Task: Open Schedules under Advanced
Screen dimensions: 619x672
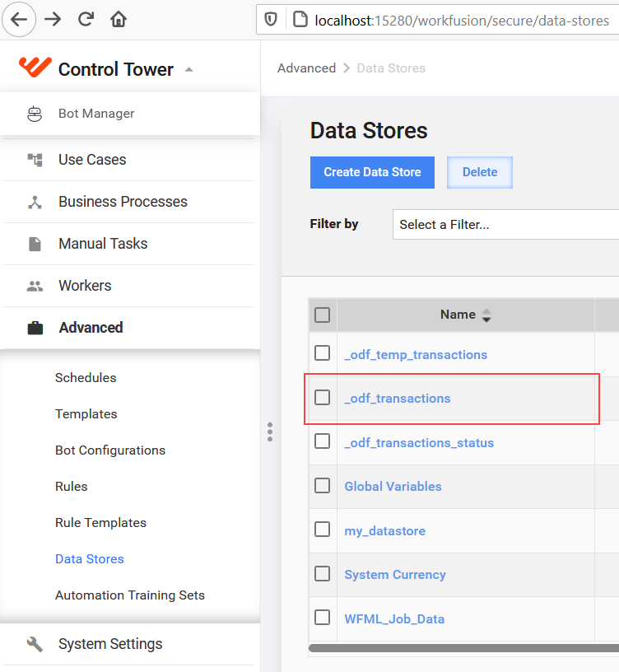Action: 86,378
